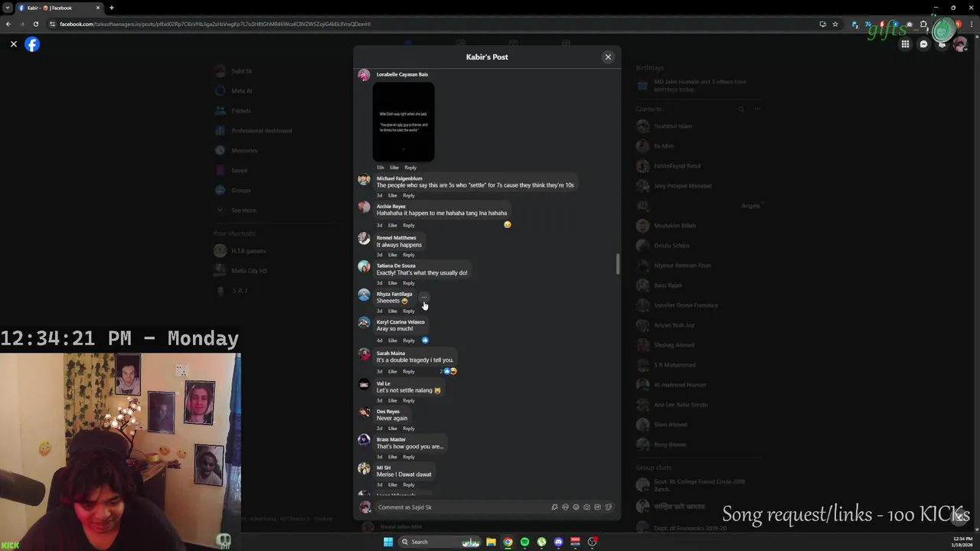The height and width of the screenshot is (551, 980).
Task: Add a GIF to the comment
Action: (x=597, y=507)
